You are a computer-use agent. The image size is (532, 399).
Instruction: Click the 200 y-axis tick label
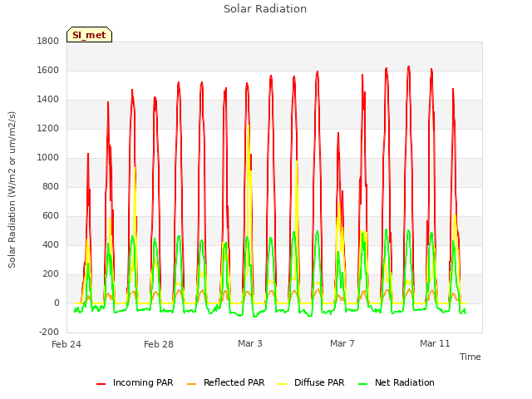point(51,274)
